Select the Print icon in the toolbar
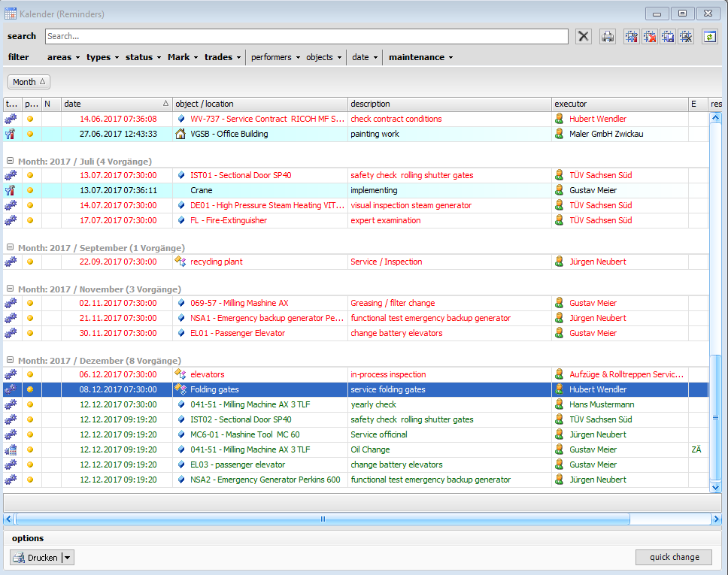728x575 pixels. 608,35
